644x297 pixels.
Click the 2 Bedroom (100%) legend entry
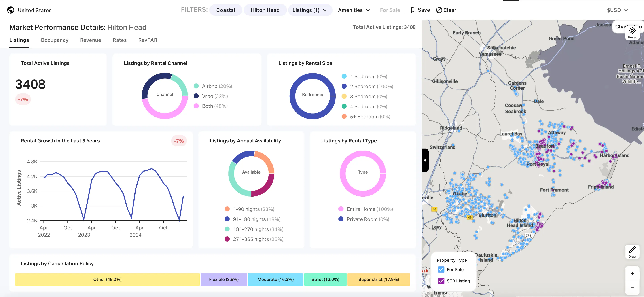point(367,86)
